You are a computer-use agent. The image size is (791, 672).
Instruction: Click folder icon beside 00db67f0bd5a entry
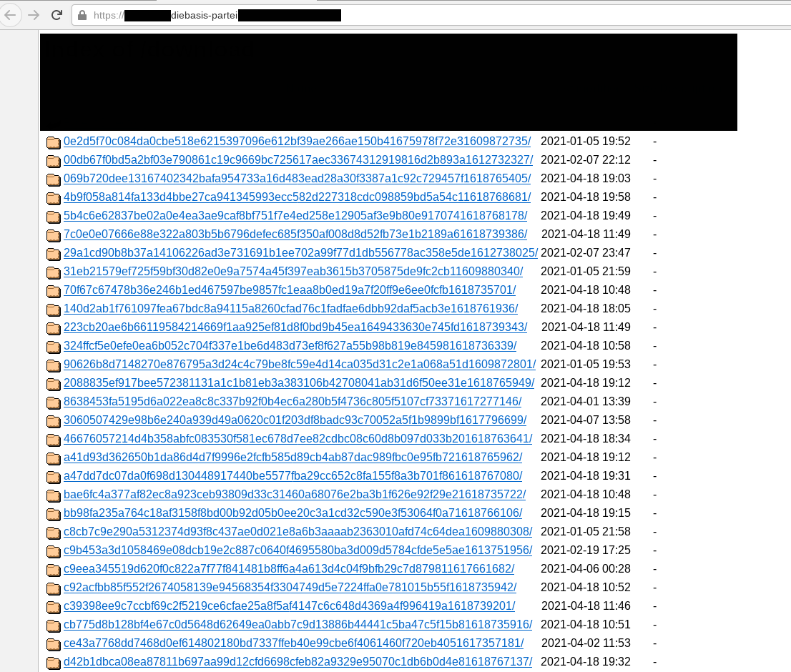[54, 162]
